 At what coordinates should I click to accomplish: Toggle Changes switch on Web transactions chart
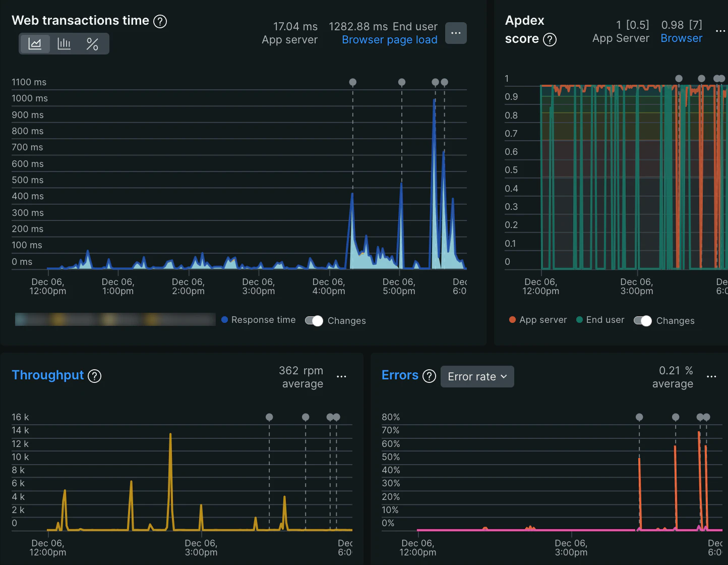click(x=314, y=321)
